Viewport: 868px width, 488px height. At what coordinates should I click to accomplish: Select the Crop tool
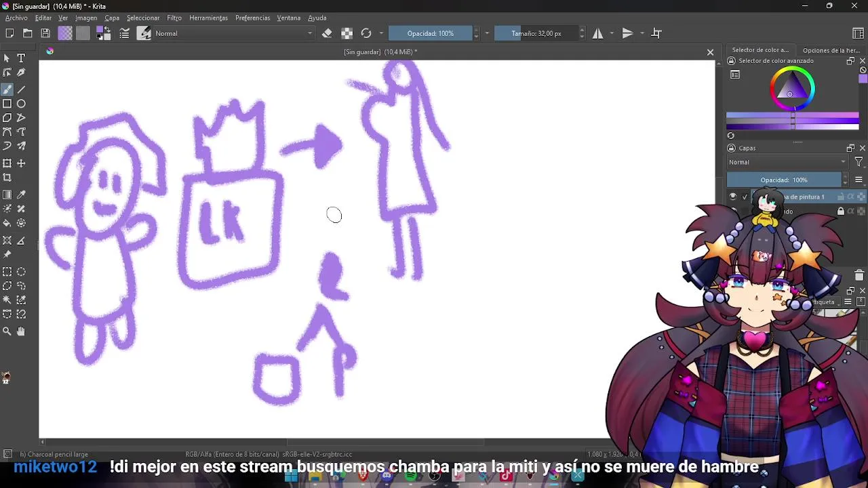[x=7, y=178]
